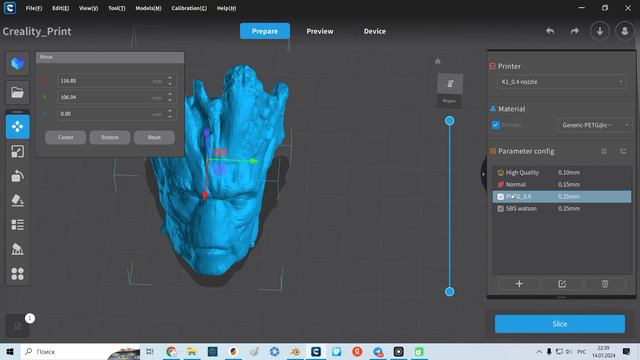The width and height of the screenshot is (640, 360).
Task: Click the blue Slice button
Action: 560,324
